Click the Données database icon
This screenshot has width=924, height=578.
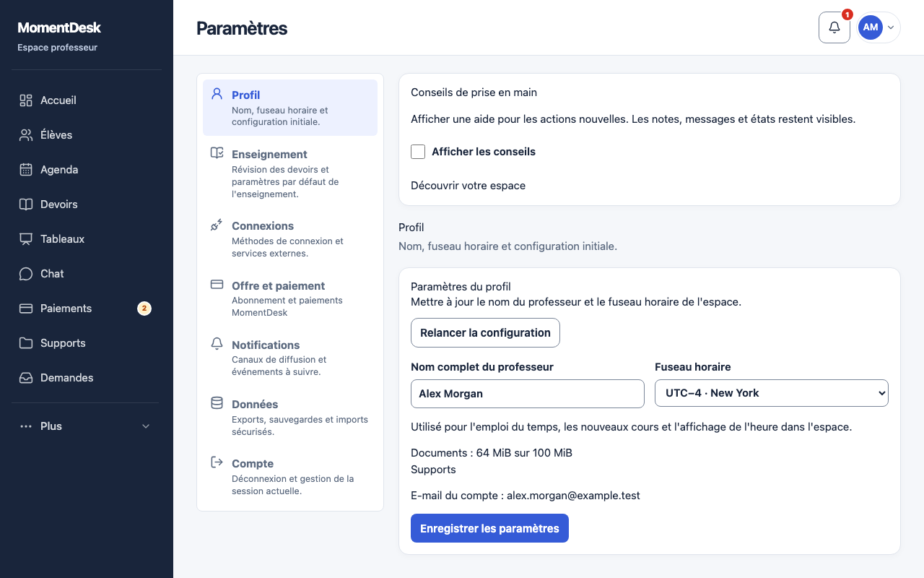pyautogui.click(x=217, y=403)
